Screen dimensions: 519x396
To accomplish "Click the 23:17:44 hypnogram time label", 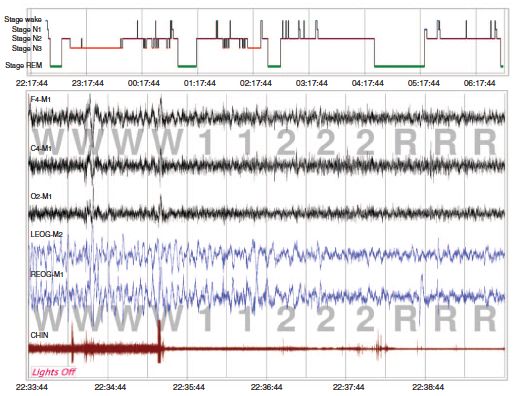I will pos(88,83).
